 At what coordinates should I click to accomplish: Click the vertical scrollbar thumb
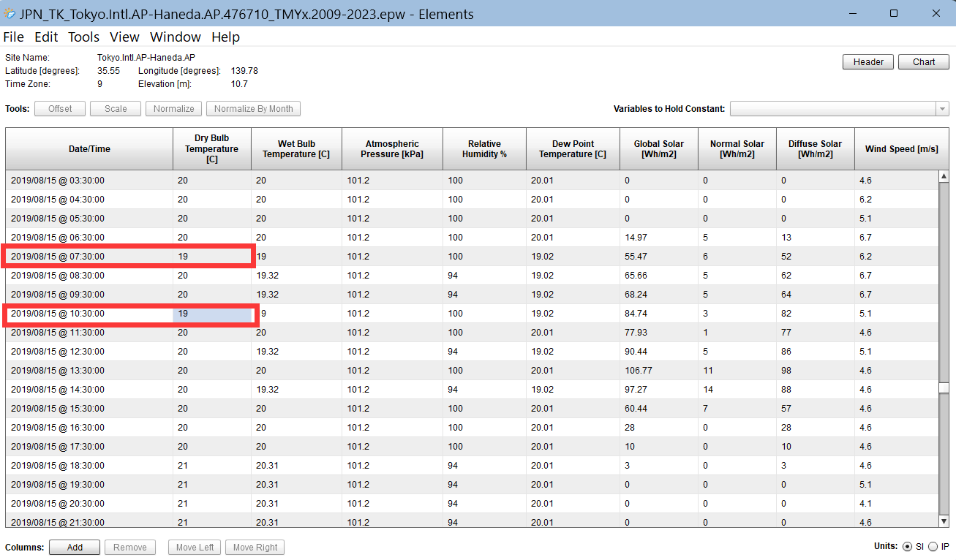(x=944, y=388)
